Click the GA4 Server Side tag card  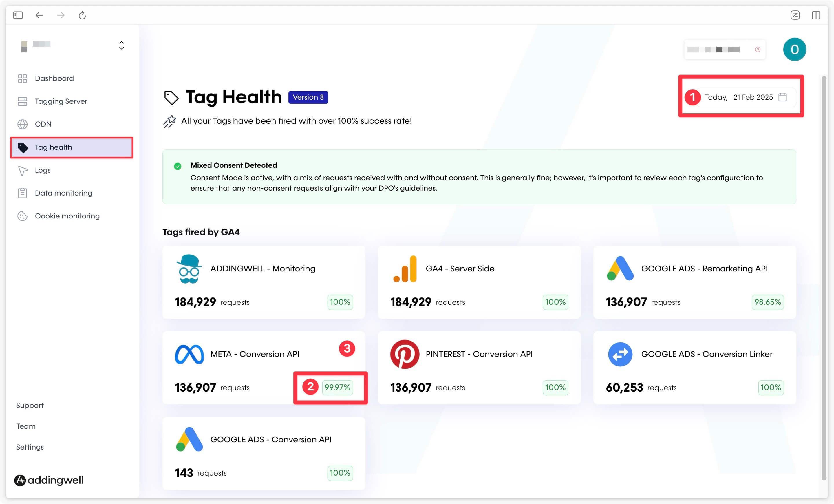click(x=479, y=283)
